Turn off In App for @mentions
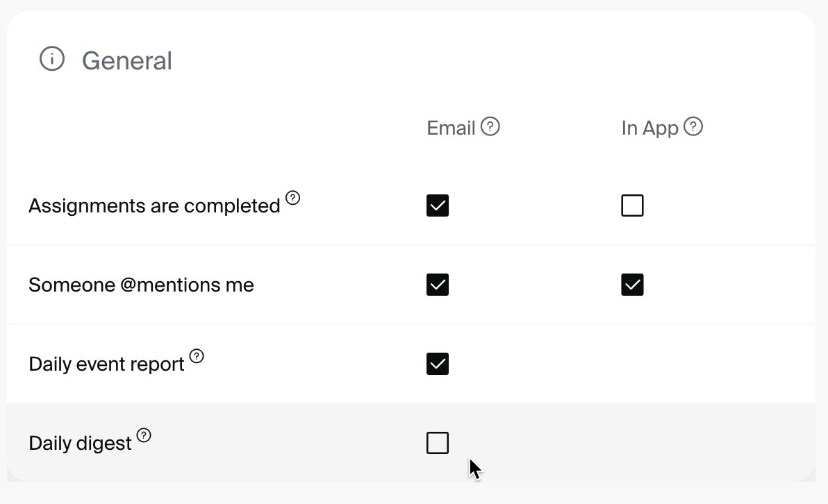Screen dimensions: 828x504 tap(632, 285)
